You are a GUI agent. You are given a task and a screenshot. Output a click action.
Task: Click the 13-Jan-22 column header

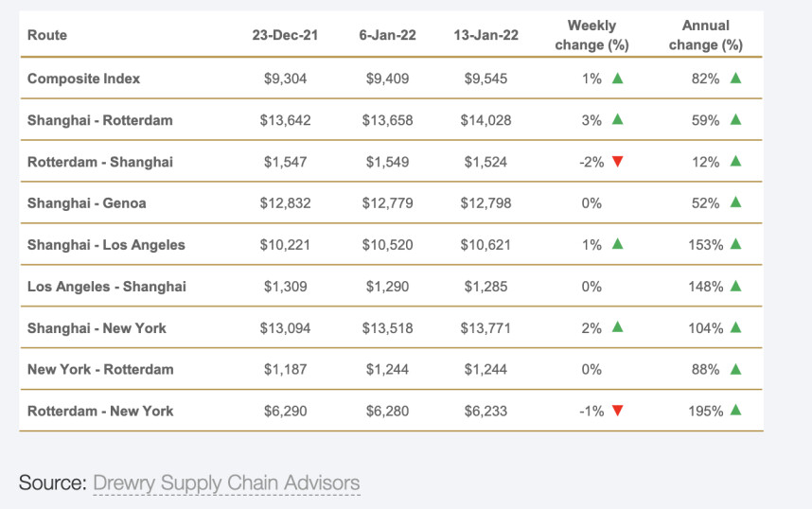(x=485, y=35)
